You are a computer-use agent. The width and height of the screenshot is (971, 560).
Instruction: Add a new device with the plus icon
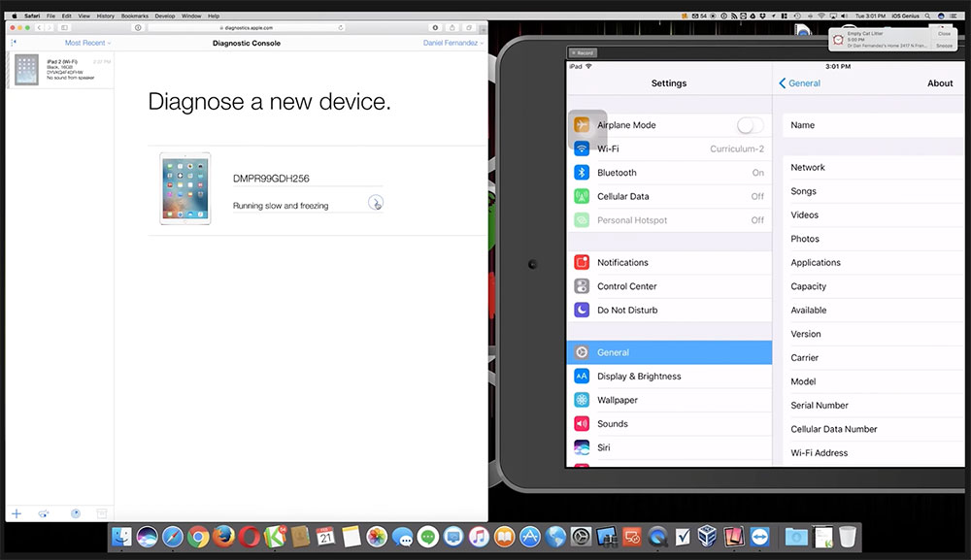click(17, 513)
